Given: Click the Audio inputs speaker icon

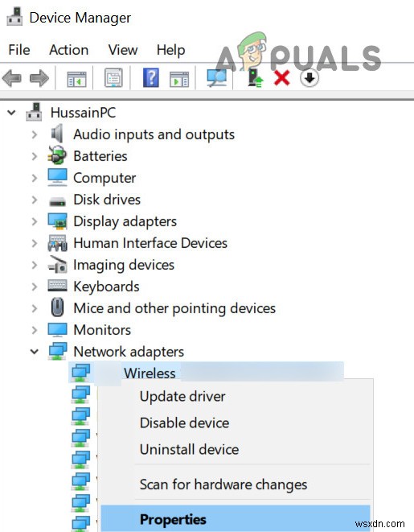Looking at the screenshot, I should [x=57, y=134].
